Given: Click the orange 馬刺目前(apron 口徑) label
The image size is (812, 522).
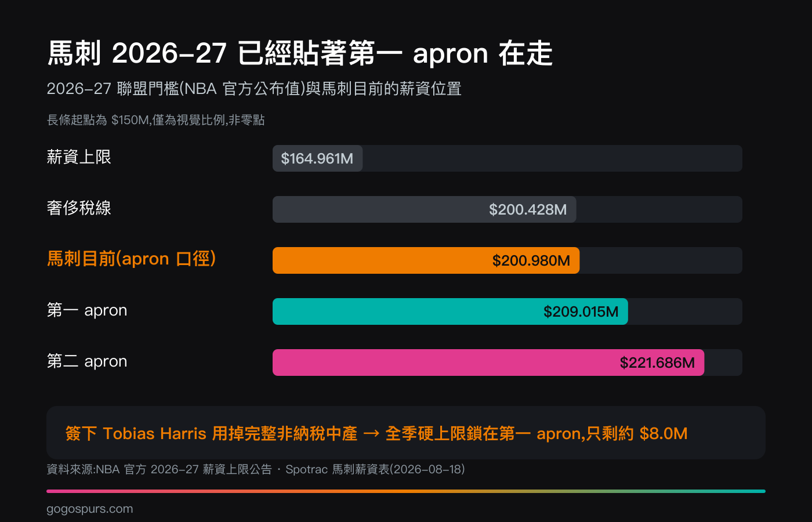Looking at the screenshot, I should [x=132, y=259].
